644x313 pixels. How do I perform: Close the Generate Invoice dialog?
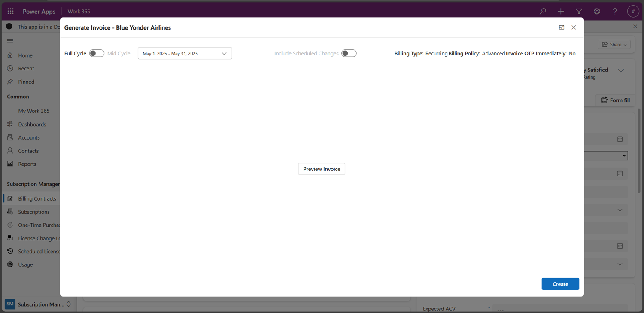(574, 27)
